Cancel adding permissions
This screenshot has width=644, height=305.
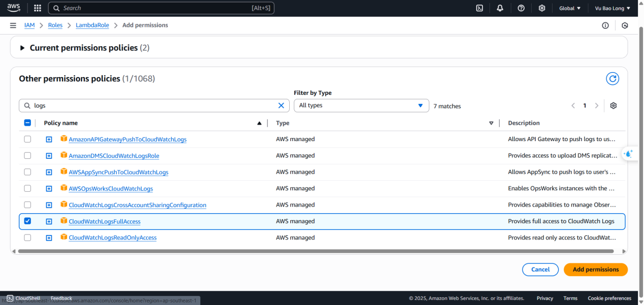(540, 269)
